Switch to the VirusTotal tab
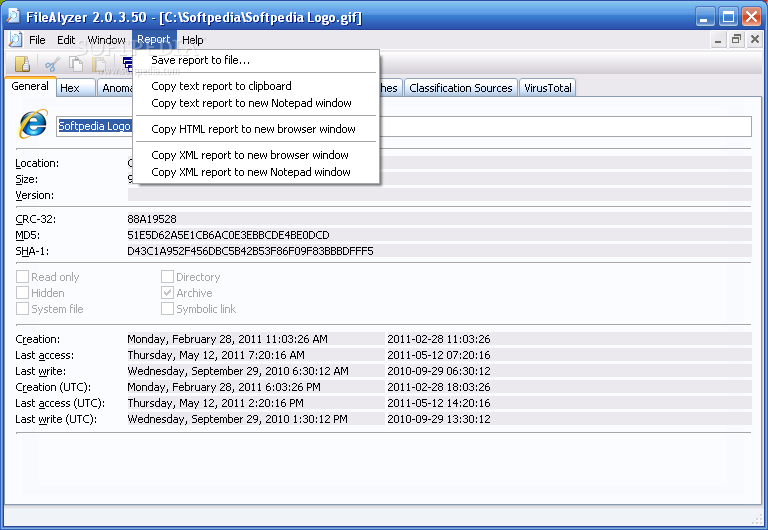768x530 pixels. click(548, 88)
